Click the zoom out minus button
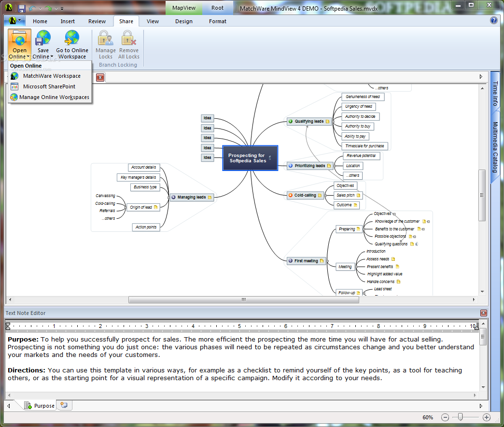The image size is (504, 427). coord(445,417)
